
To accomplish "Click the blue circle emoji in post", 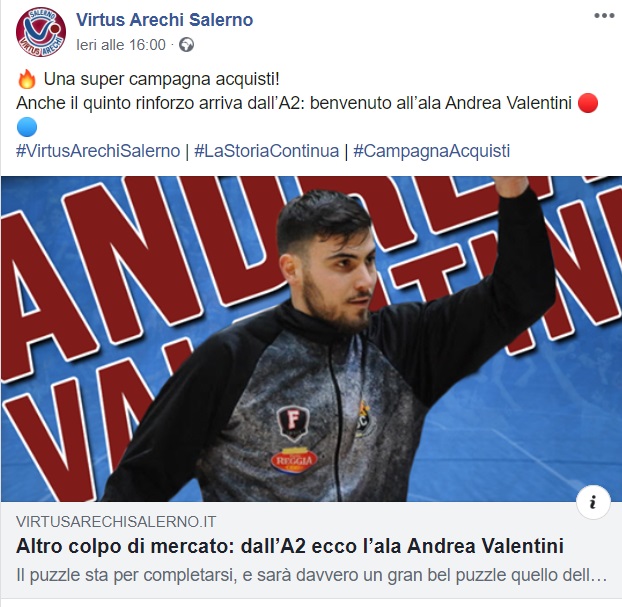I will coord(27,127).
